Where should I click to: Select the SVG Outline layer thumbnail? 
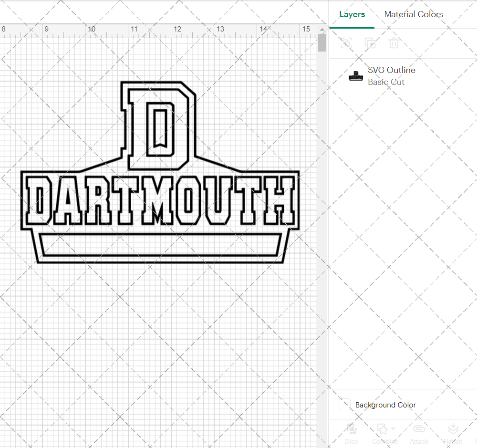(356, 76)
